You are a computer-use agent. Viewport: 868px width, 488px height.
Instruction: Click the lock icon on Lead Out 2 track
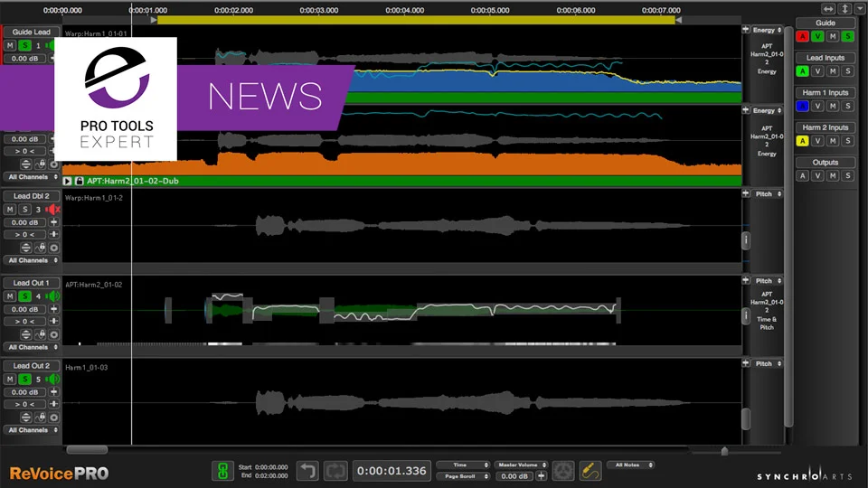coord(41,418)
